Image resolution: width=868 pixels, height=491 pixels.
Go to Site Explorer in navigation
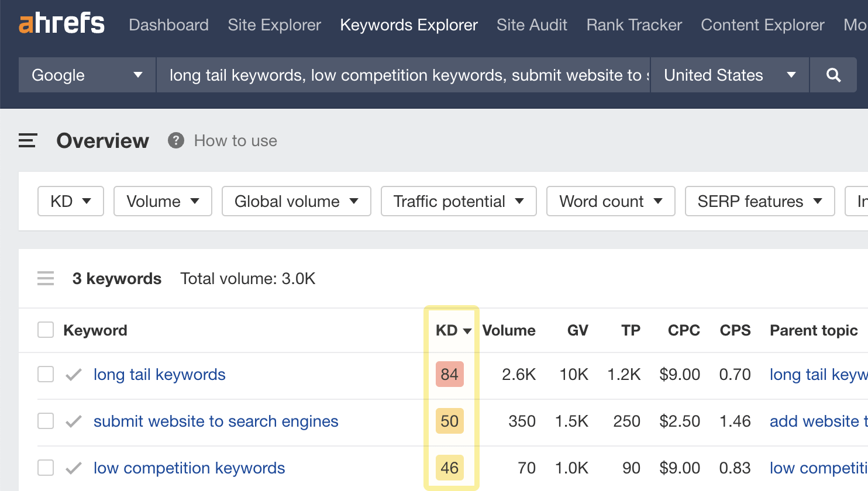click(274, 25)
